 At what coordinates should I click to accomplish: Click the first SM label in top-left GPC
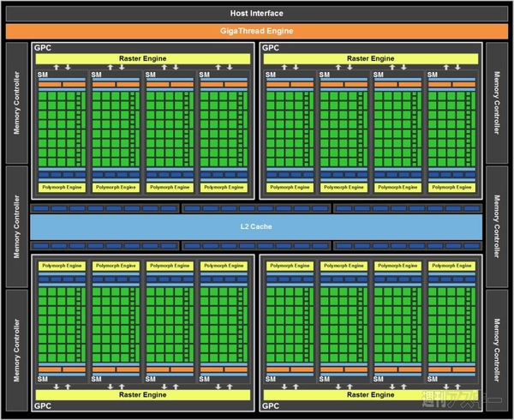click(43, 75)
